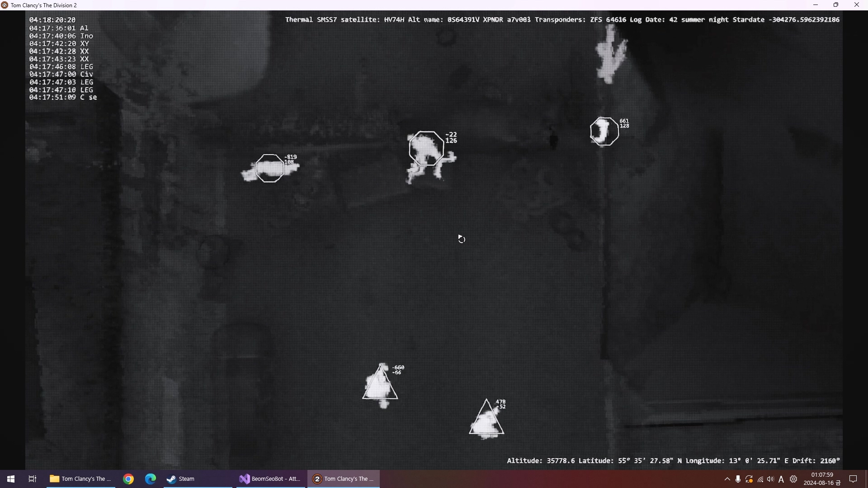Viewport: 868px width, 488px height.
Task: Select the triangle target labeled 478 52
Action: [486, 421]
